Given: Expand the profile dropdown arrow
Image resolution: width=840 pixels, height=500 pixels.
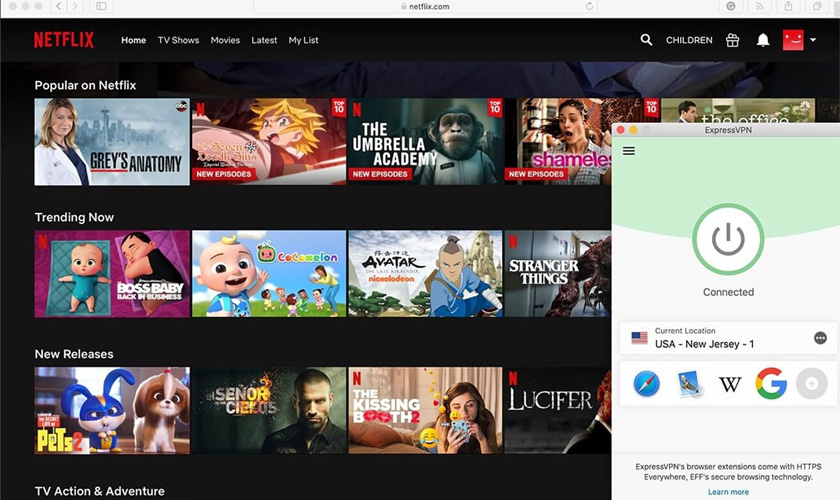Looking at the screenshot, I should coord(813,40).
